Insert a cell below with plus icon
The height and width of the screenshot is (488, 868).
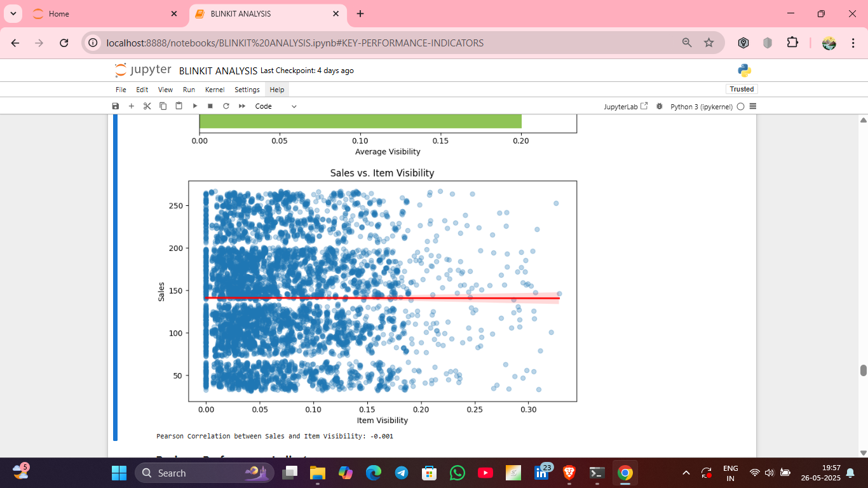click(x=132, y=106)
